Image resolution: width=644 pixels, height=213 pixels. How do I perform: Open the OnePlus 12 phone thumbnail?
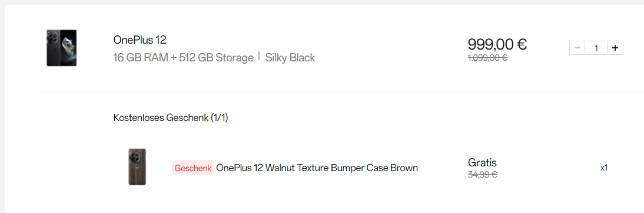(x=62, y=48)
